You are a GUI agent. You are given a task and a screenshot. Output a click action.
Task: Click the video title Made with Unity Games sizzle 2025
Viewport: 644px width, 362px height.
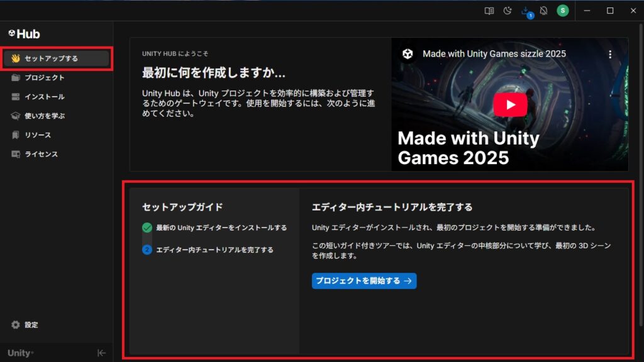(x=494, y=54)
